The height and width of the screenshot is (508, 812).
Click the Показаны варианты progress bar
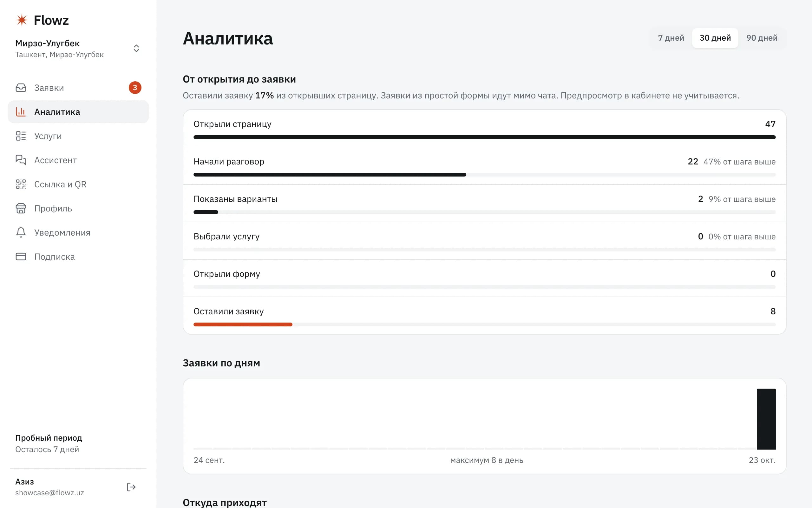(206, 212)
